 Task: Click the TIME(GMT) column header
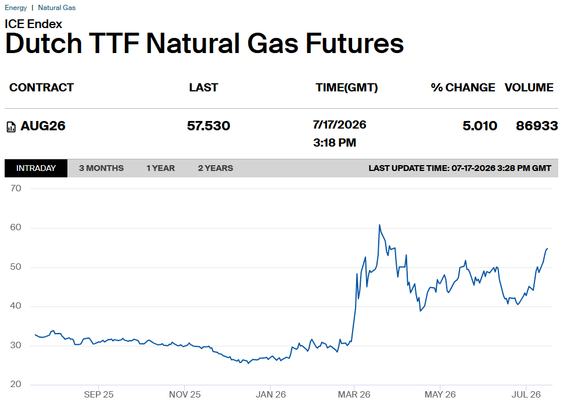coord(346,87)
